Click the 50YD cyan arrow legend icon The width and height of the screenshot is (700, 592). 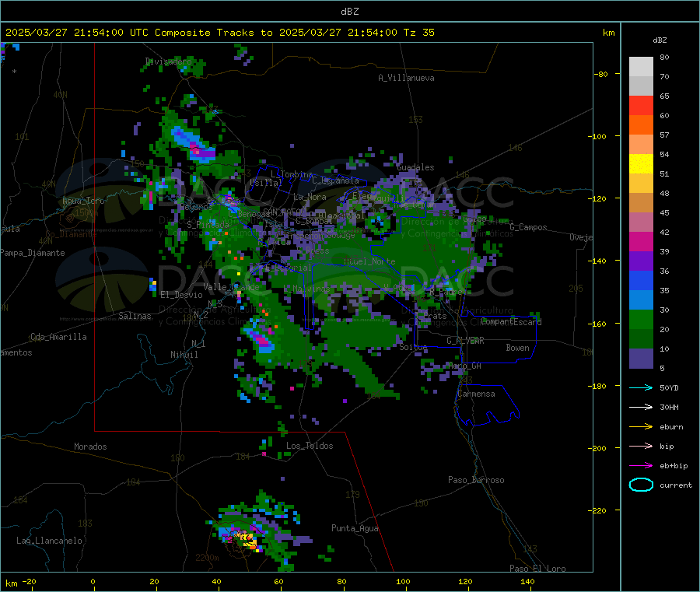[641, 387]
